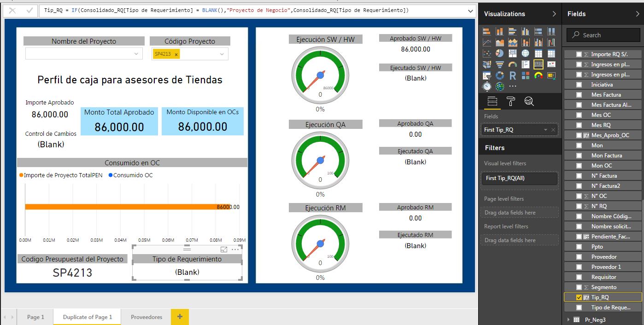
Task: Expand the formula bar chevron
Action: point(470,11)
